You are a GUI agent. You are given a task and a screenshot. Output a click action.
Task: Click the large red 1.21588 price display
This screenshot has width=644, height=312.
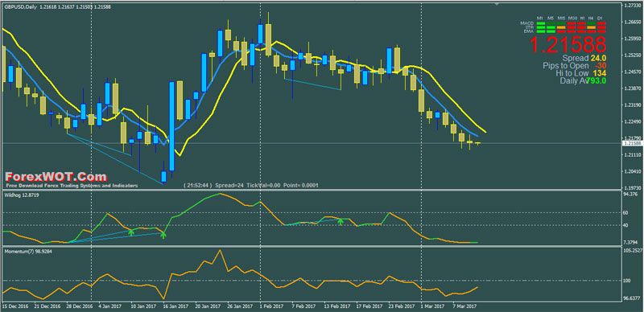pos(568,44)
